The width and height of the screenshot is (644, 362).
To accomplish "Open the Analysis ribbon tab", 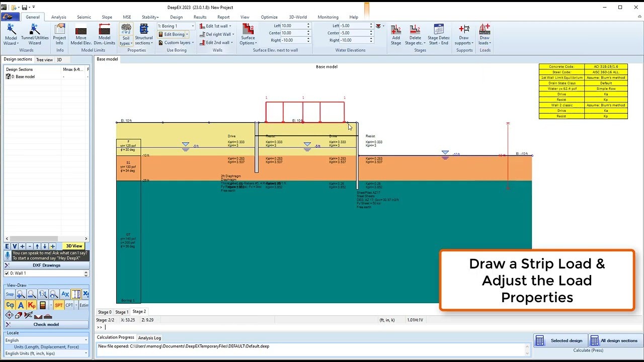I will pos(58,17).
